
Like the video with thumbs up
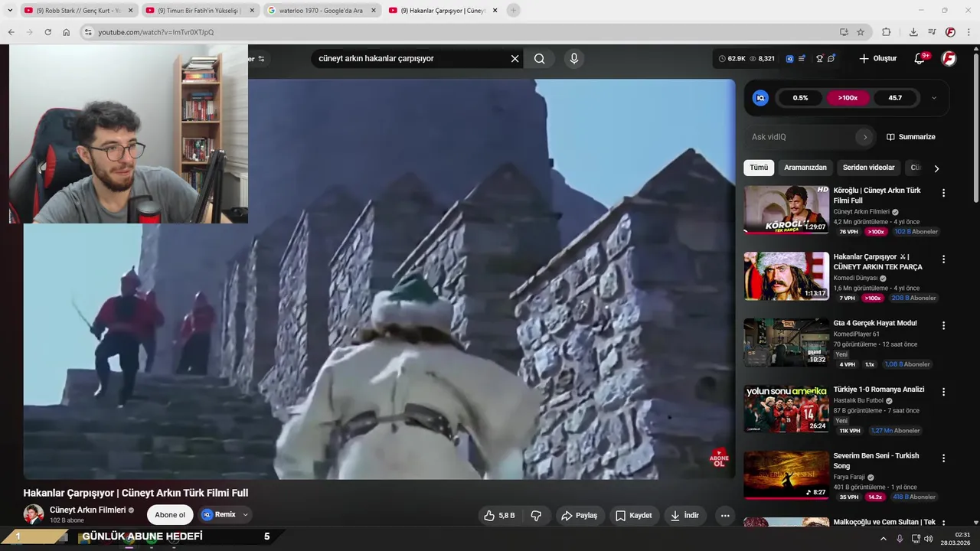(498, 516)
